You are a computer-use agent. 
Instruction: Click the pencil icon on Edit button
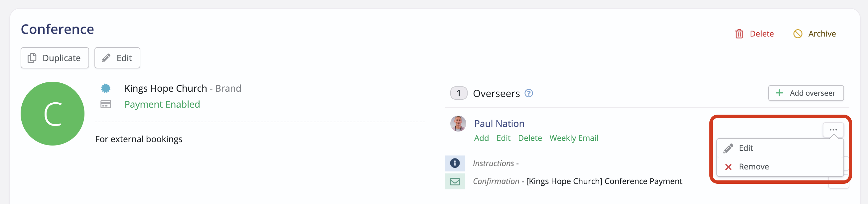[x=106, y=57]
